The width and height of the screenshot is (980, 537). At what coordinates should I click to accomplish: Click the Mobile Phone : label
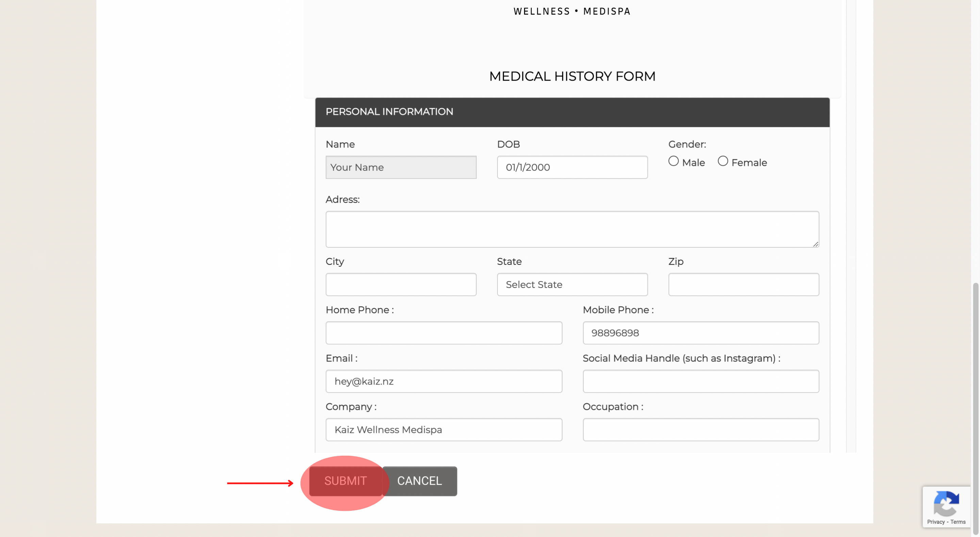click(618, 310)
